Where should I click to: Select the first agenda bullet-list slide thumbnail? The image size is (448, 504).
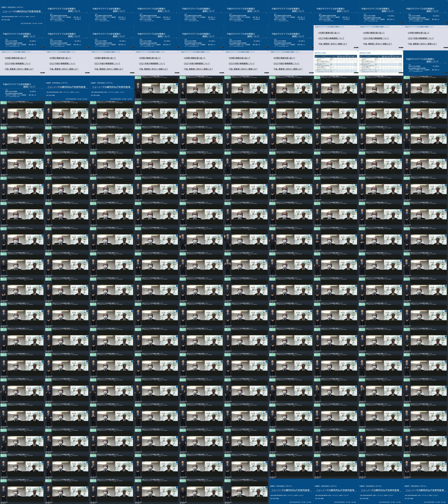[336, 38]
